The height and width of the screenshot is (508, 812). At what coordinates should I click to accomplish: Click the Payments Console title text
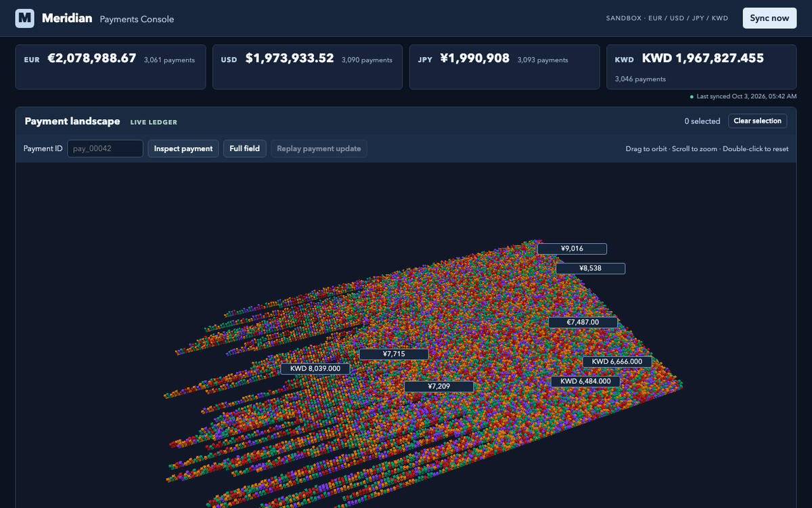(137, 20)
